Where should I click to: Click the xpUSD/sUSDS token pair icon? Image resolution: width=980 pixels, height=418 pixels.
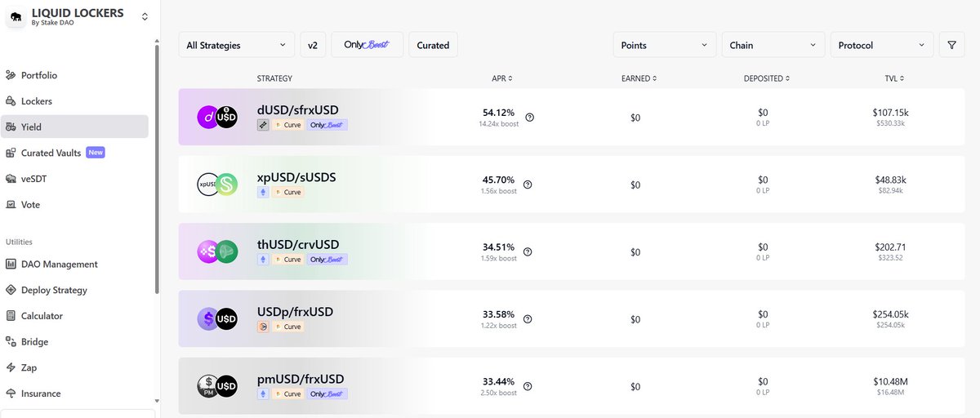pos(217,185)
